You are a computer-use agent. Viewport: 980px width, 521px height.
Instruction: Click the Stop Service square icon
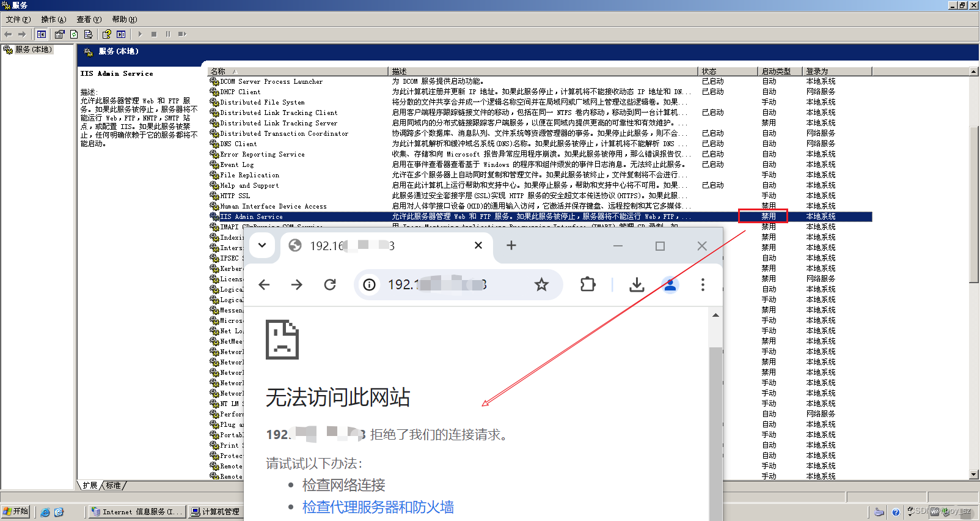[x=154, y=34]
